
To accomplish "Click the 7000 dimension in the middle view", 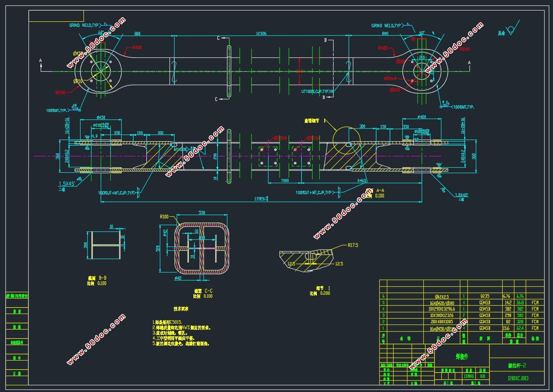I will (284, 181).
